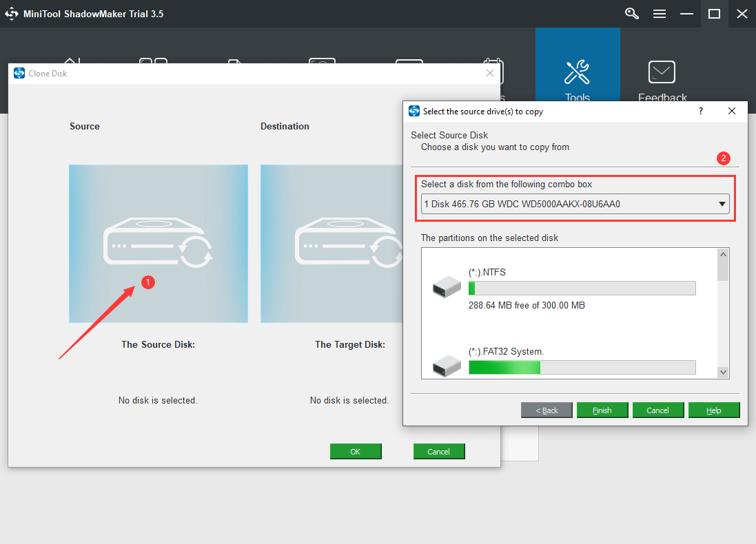
Task: Click scrollbar up arrow in partitions list
Action: click(723, 254)
